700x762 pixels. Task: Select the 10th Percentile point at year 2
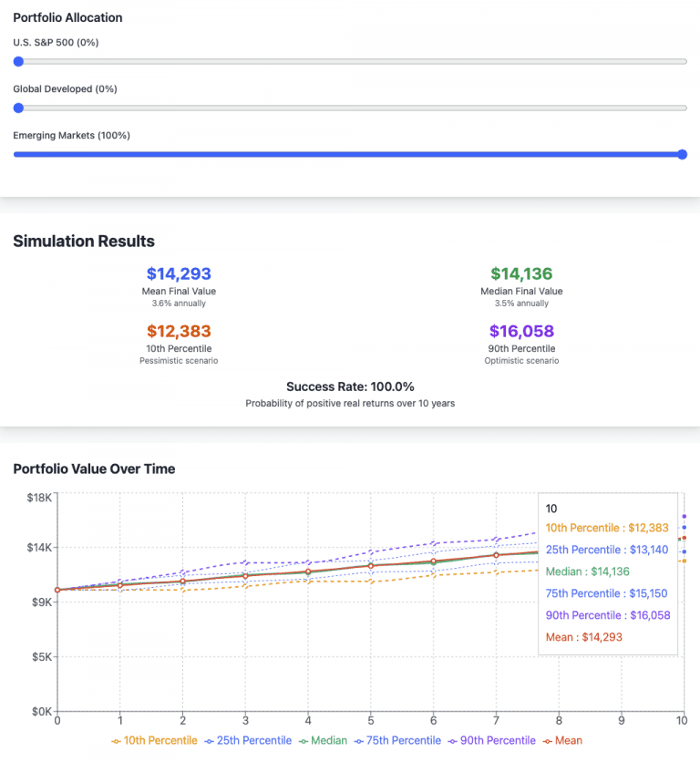click(182, 591)
